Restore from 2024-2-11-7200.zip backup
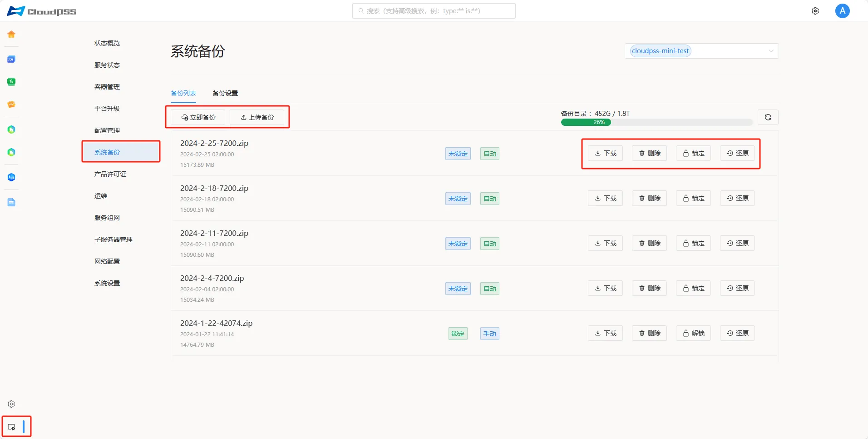868x439 pixels. point(738,243)
